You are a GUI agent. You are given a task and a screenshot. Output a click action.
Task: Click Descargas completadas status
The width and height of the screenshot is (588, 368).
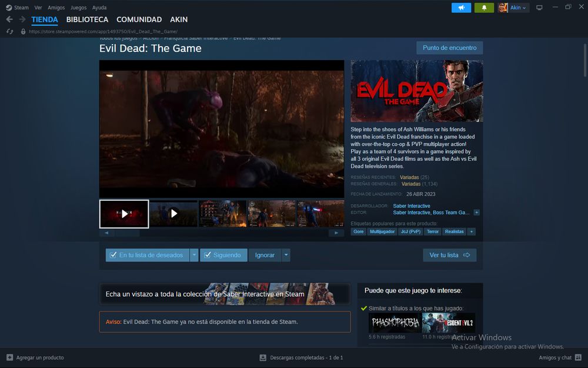click(306, 357)
